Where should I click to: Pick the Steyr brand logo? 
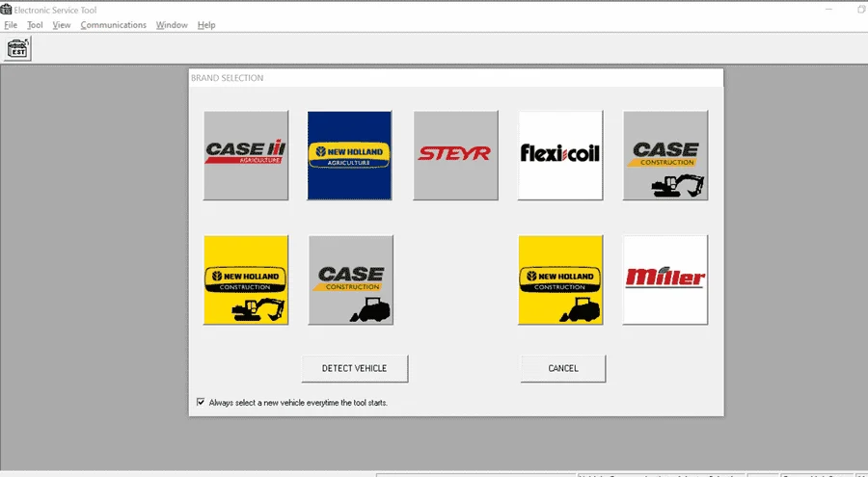click(455, 155)
